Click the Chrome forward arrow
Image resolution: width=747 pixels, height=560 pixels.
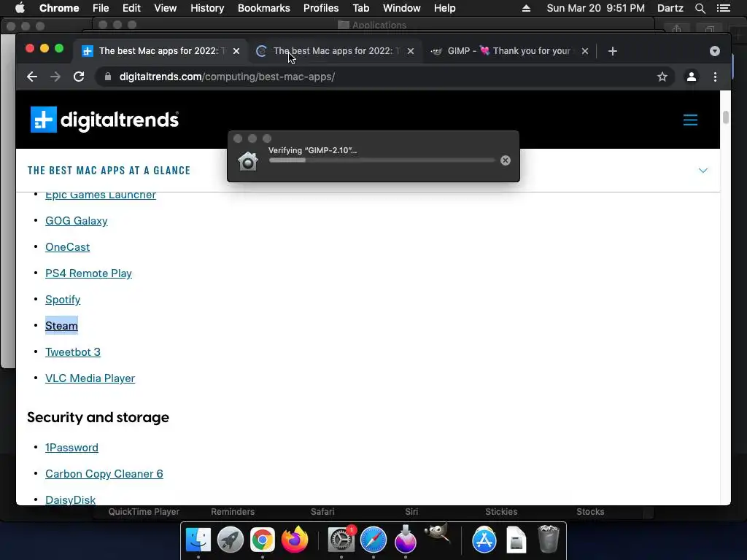coord(55,77)
